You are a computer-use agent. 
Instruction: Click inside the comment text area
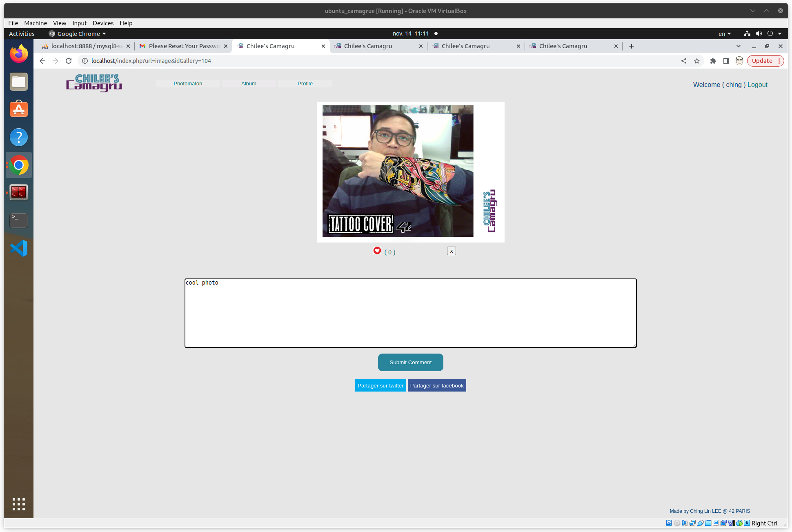tap(410, 313)
